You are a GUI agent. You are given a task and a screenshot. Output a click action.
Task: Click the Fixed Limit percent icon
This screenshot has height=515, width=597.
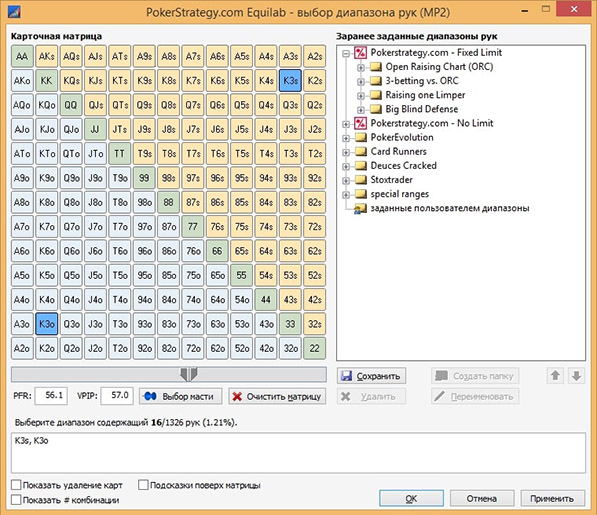[360, 53]
